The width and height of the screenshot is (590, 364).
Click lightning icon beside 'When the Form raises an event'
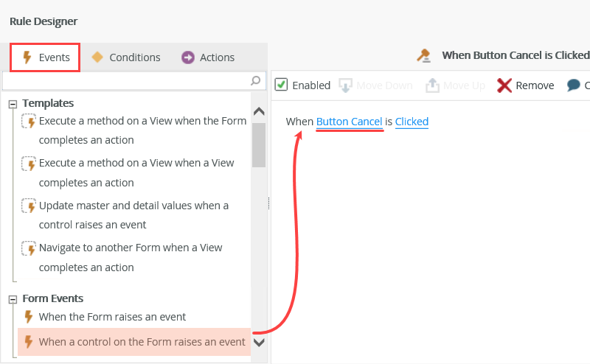pyautogui.click(x=29, y=317)
